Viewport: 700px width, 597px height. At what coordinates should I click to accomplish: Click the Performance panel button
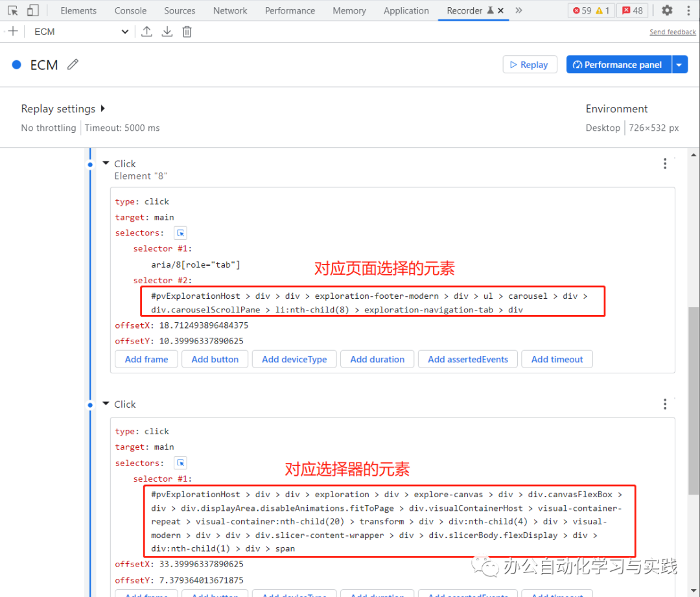[x=618, y=65]
